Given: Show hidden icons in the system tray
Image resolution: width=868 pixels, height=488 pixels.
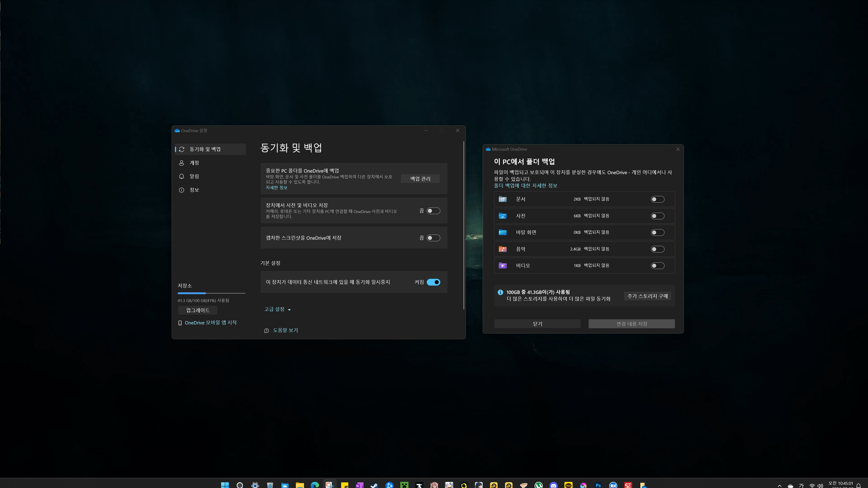Looking at the screenshot, I should coord(779,486).
